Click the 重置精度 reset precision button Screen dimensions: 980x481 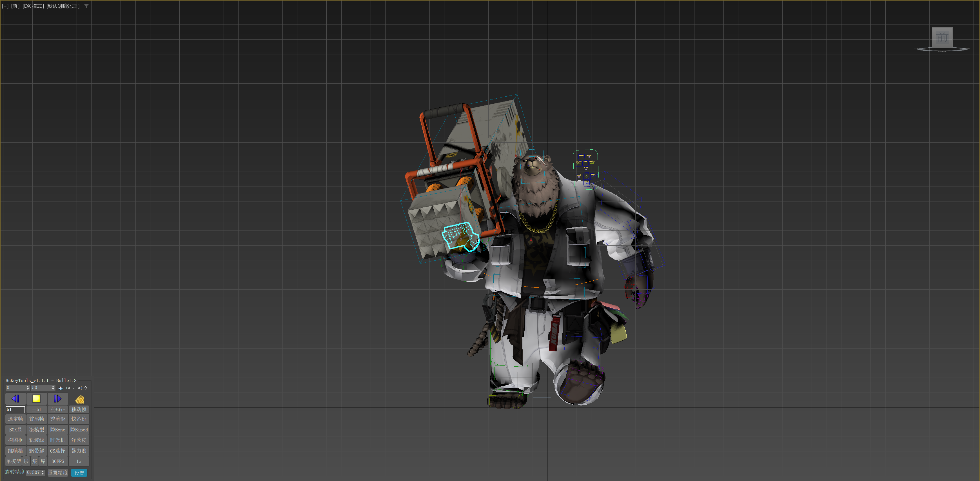click(58, 473)
